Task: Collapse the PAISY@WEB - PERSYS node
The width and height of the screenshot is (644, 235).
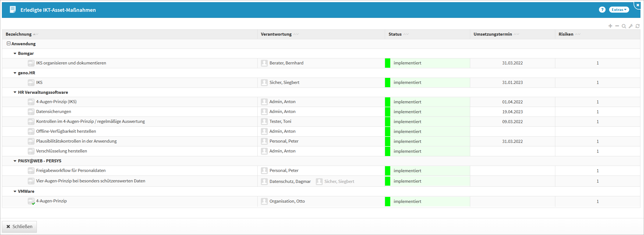Action: 15,161
